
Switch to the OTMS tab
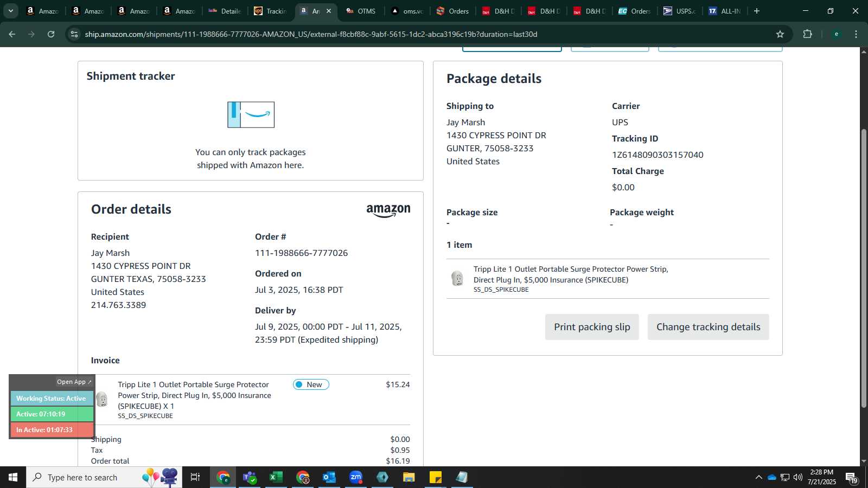click(361, 11)
